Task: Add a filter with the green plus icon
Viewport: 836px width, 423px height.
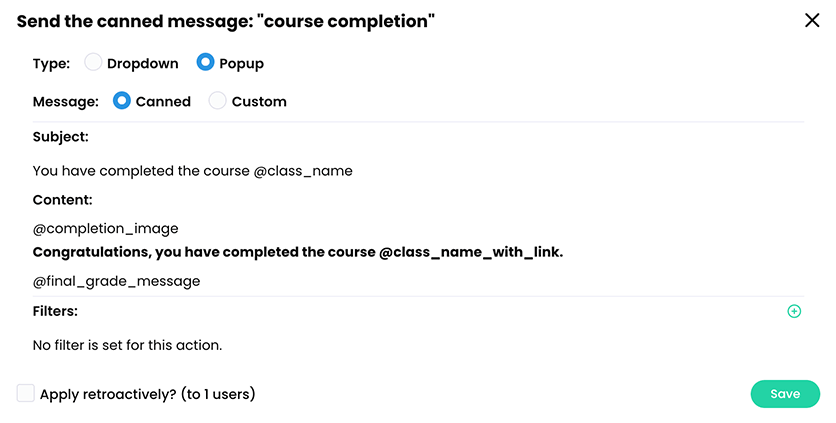Action: coord(794,311)
